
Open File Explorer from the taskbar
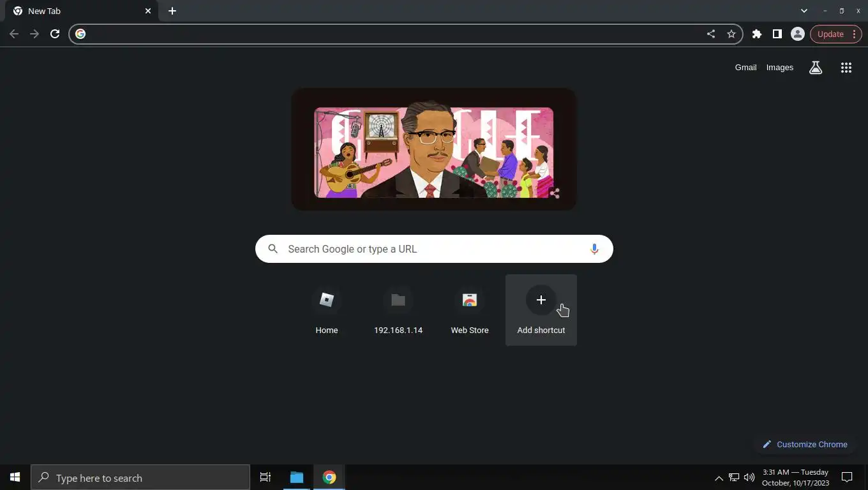click(x=297, y=477)
